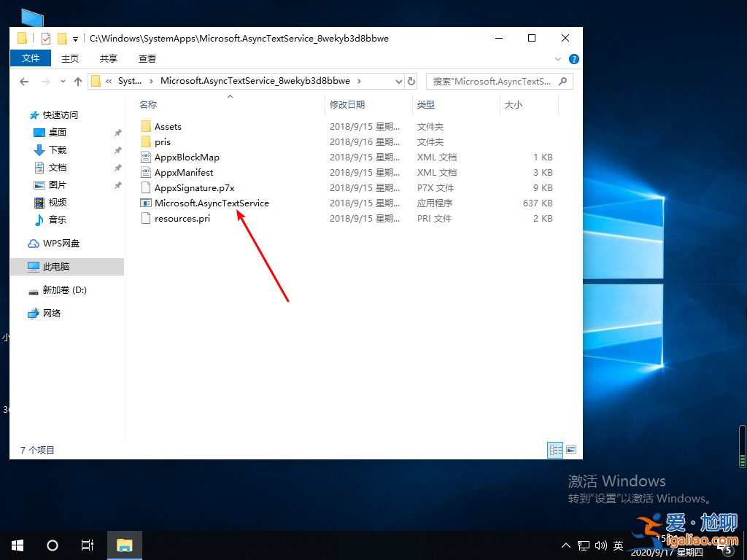Open the Start menu
The image size is (747, 560).
17,545
